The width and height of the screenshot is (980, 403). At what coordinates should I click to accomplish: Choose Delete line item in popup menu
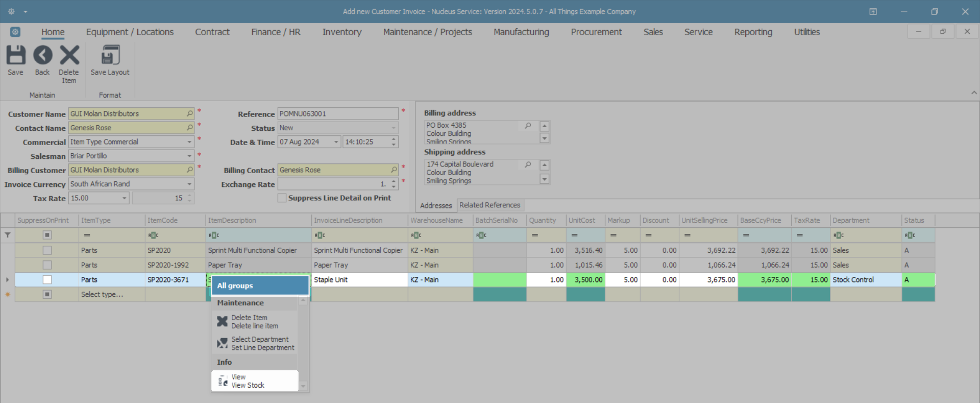coord(254,322)
